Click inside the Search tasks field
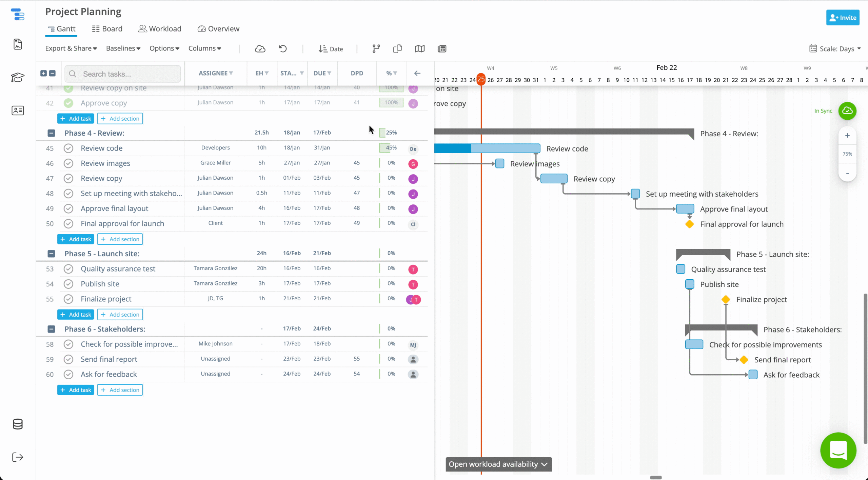Image resolution: width=868 pixels, height=480 pixels. tap(122, 74)
